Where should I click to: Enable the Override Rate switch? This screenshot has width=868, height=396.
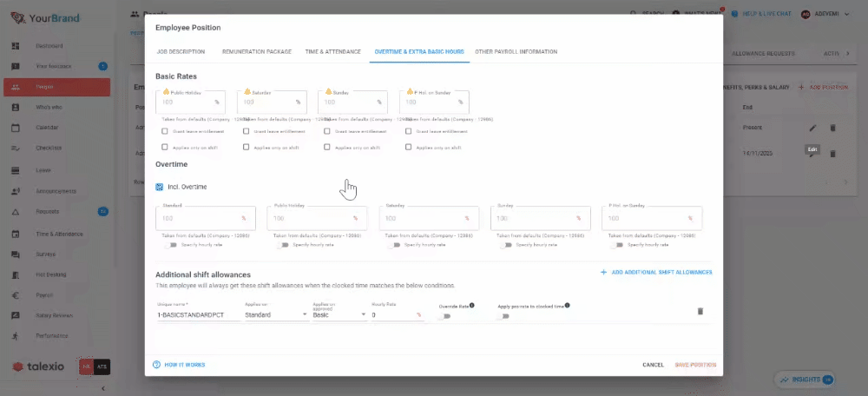pyautogui.click(x=444, y=316)
